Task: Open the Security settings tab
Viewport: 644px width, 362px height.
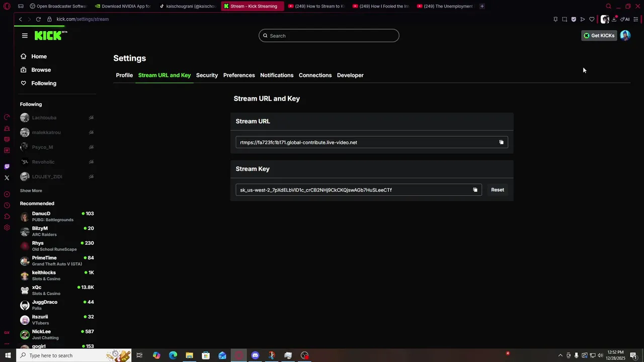Action: click(207, 75)
